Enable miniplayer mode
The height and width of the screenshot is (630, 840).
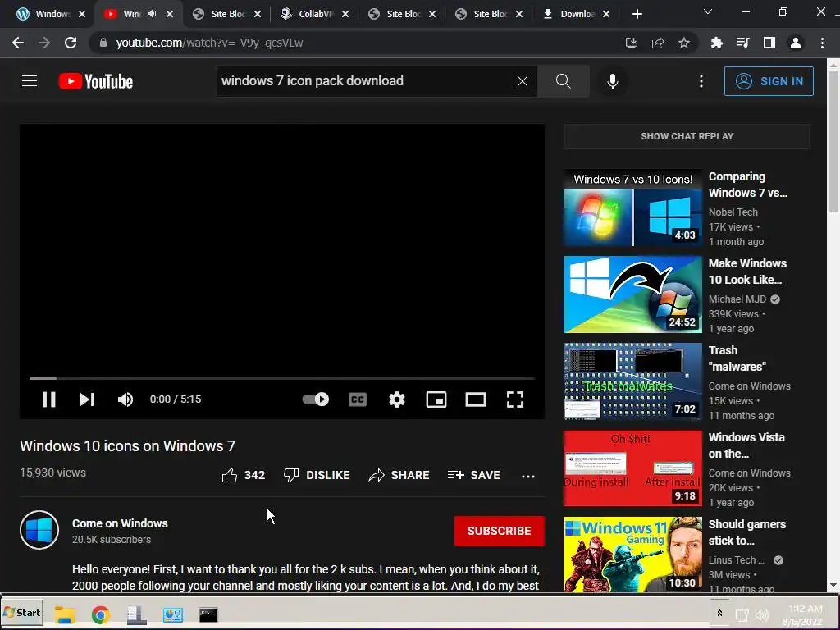tap(436, 399)
